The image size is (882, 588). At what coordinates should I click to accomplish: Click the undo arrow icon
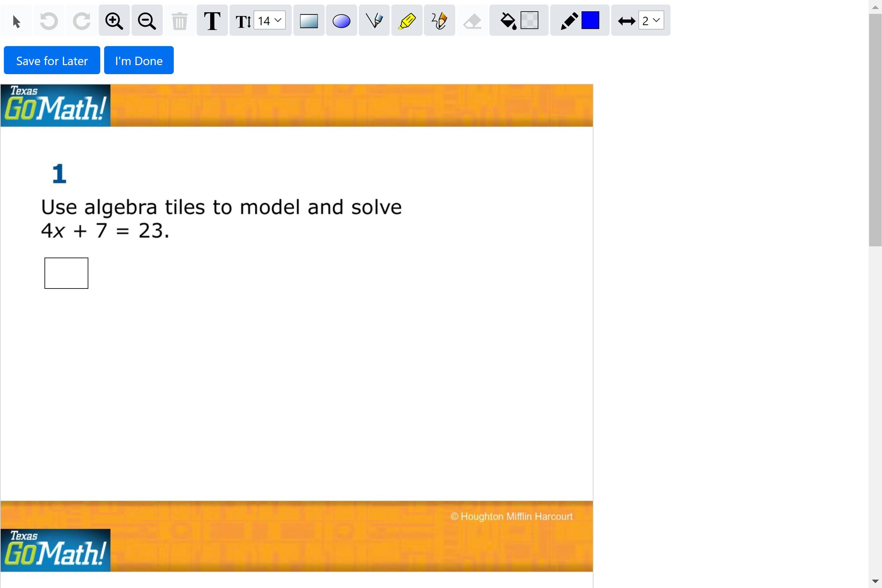49,21
